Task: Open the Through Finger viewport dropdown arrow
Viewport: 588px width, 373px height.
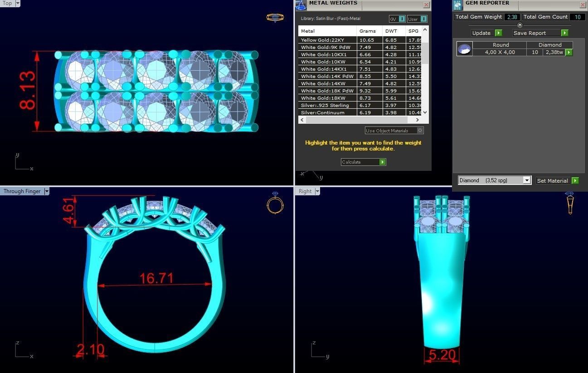Action: 46,191
